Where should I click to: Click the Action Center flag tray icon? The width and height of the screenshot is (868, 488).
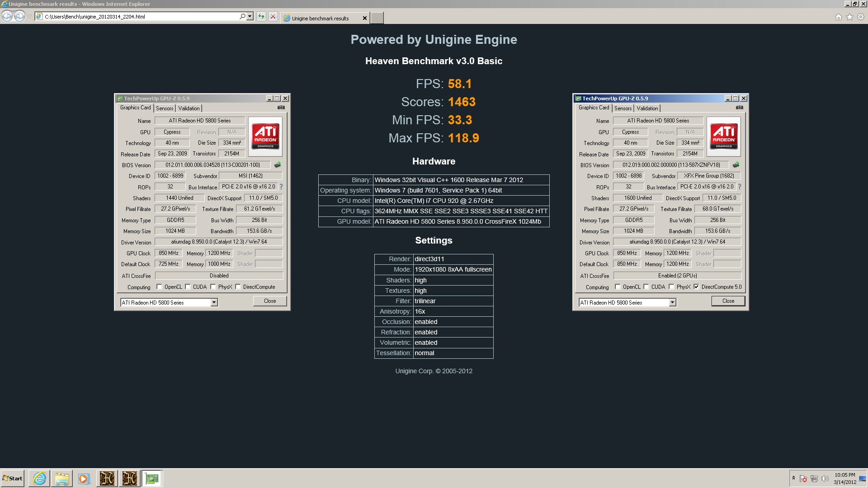tap(803, 479)
